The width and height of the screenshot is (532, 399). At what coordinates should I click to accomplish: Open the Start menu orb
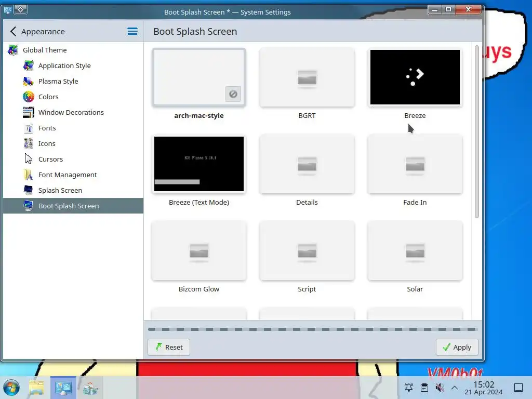[11, 388]
